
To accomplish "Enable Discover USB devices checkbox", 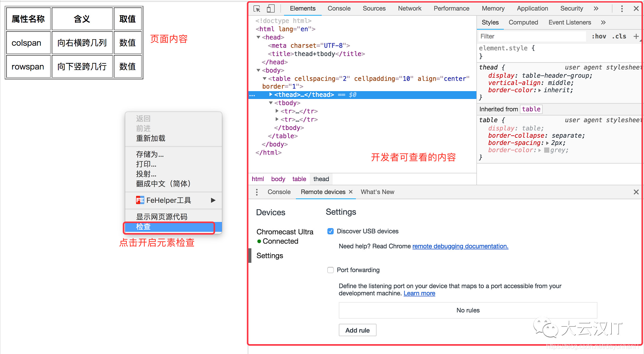I will (x=331, y=231).
